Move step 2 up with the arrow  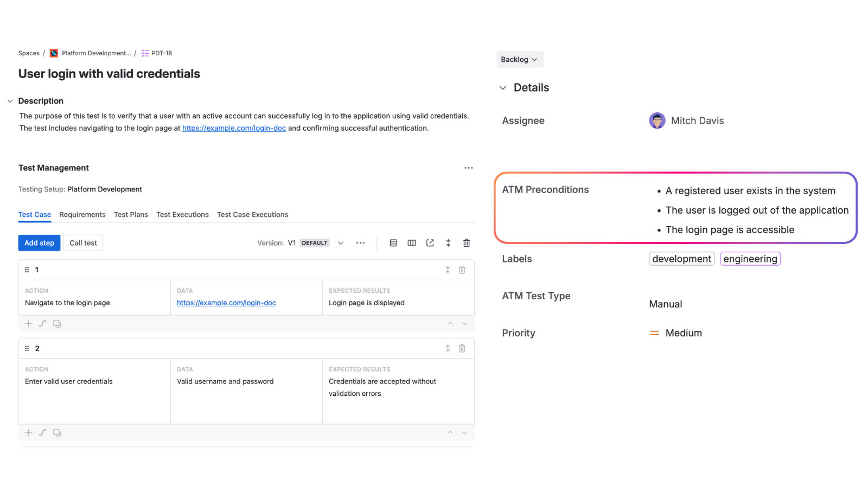[x=450, y=433]
